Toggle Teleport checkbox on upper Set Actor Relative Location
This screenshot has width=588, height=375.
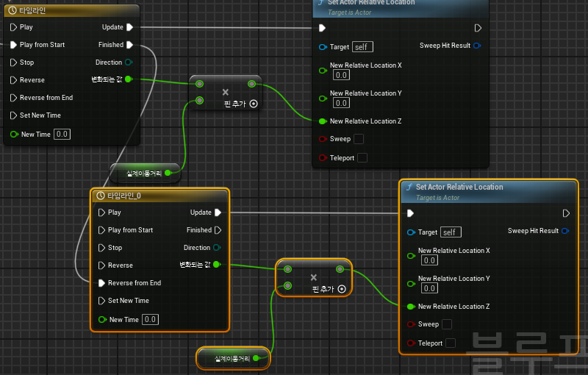click(x=362, y=158)
